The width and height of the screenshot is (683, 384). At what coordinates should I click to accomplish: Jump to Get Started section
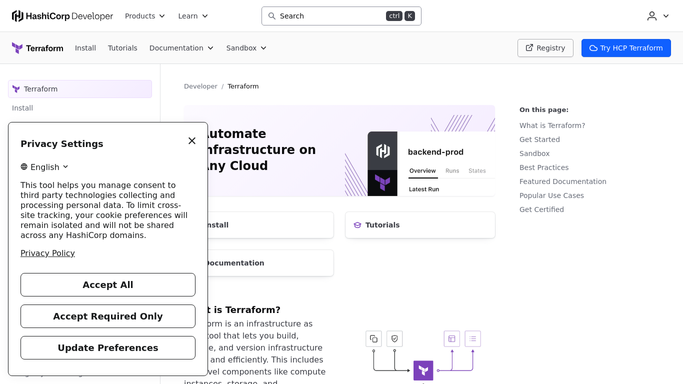540,139
